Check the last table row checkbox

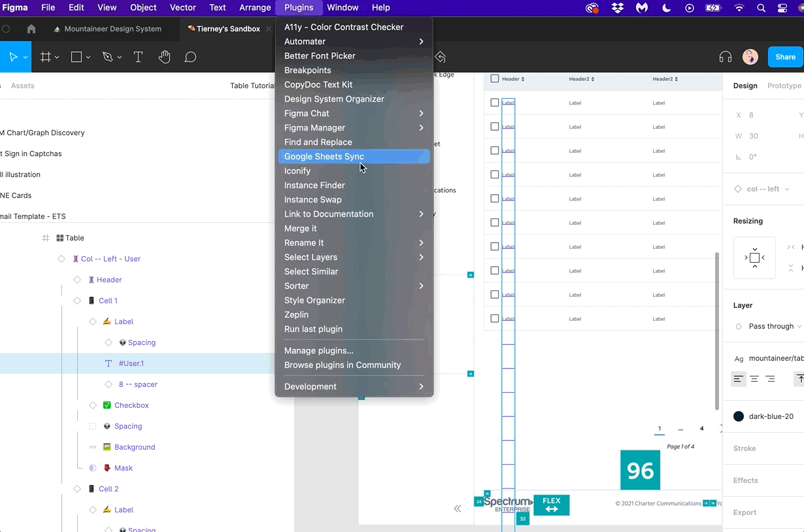point(495,318)
